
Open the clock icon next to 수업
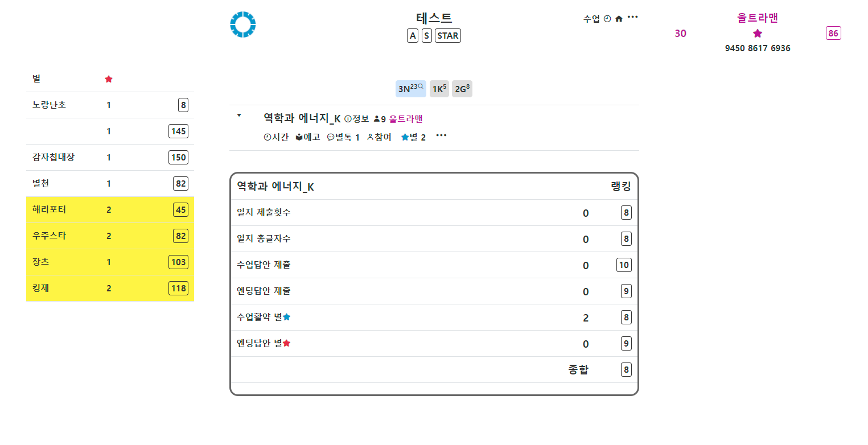(607, 19)
